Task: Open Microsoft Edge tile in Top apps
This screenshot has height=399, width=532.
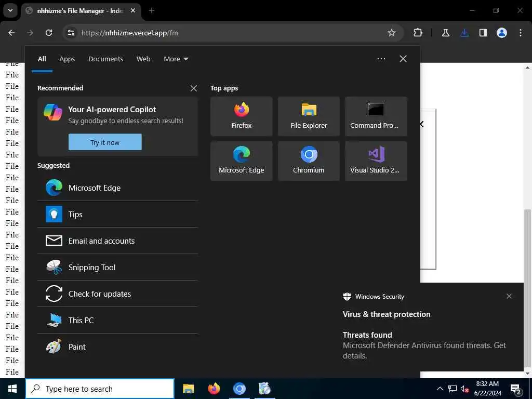Action: coord(241,161)
